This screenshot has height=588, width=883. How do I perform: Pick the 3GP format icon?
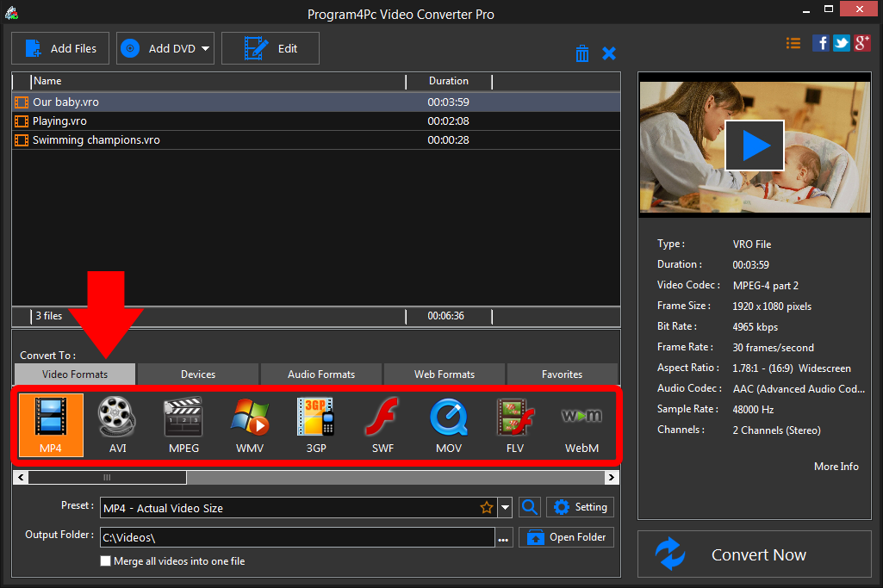(315, 424)
